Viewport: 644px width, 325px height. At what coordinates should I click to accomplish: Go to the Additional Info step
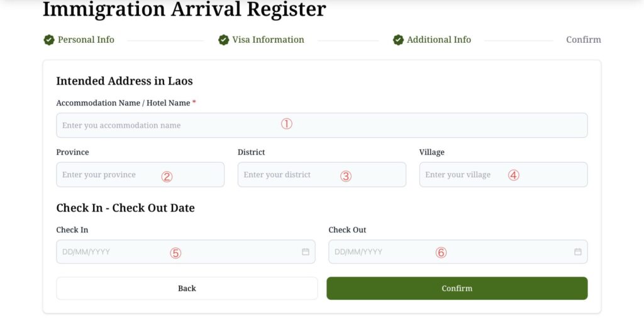point(439,40)
